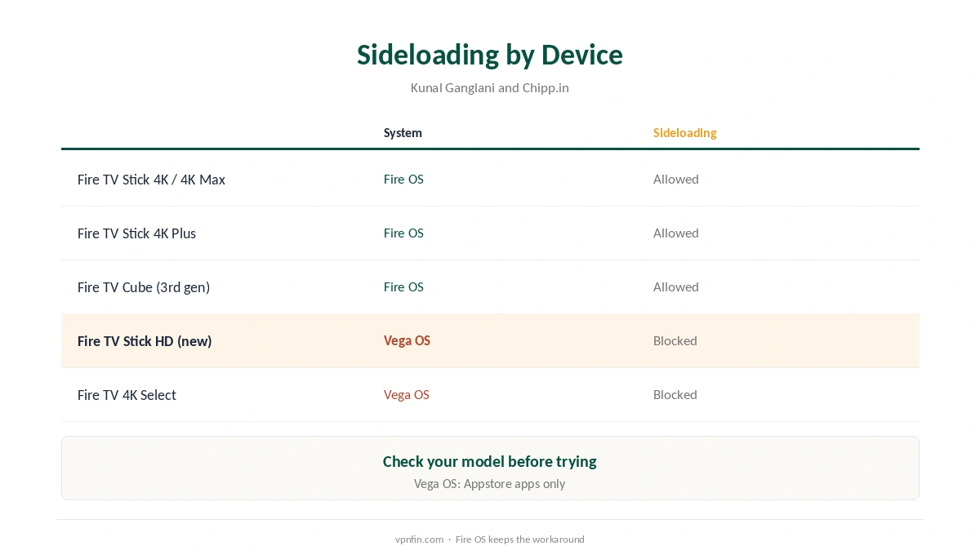Select 'Fire TV Stick 4K Plus' row label
980x555 pixels.
(136, 233)
